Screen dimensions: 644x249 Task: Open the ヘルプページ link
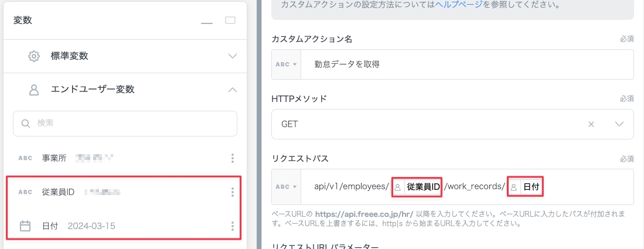(458, 5)
